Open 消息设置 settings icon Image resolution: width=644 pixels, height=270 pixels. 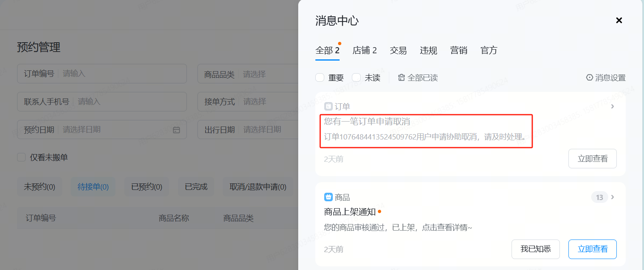coord(590,78)
